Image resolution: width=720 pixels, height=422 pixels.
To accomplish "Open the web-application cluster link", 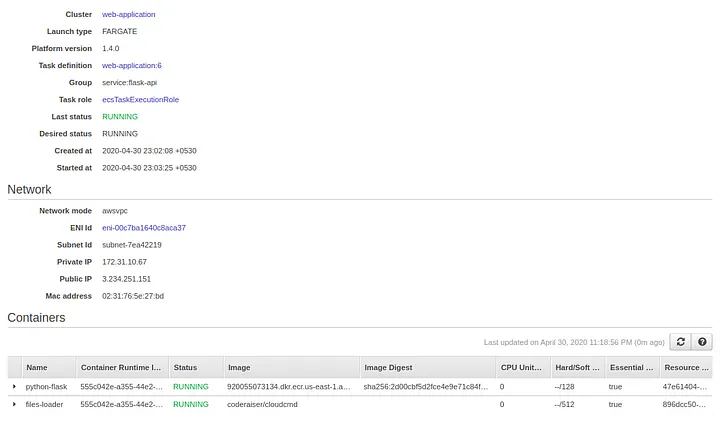I will pyautogui.click(x=128, y=15).
